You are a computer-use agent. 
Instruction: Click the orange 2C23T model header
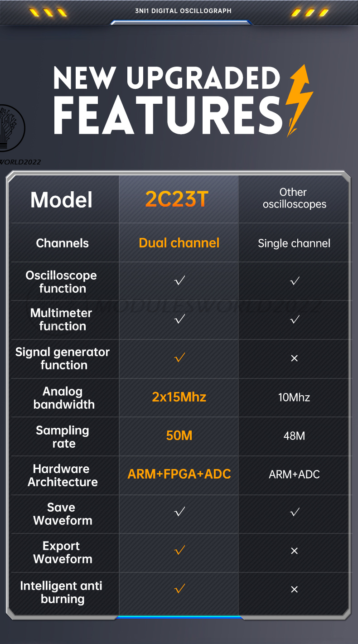[x=177, y=199]
